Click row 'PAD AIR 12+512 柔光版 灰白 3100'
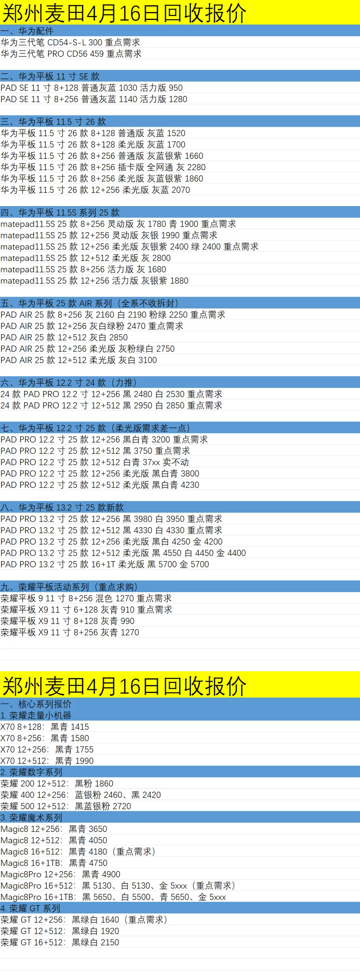The height and width of the screenshot is (980, 360). coord(180,360)
